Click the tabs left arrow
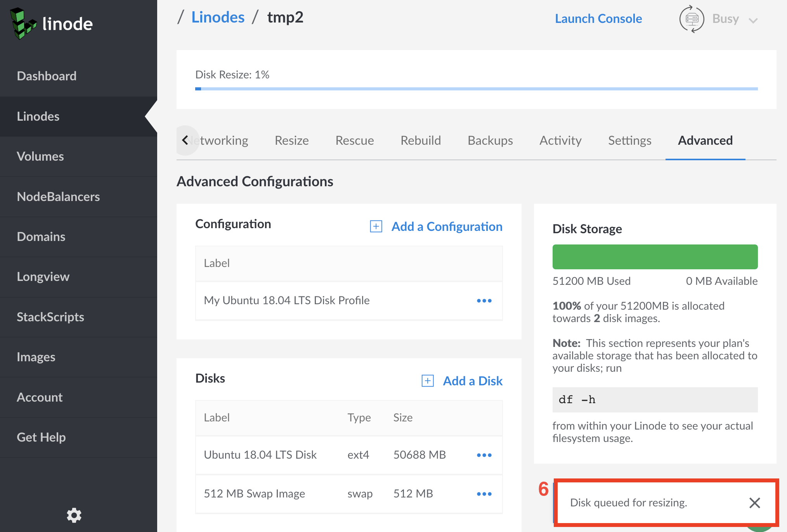Viewport: 787px width, 532px height. (185, 140)
